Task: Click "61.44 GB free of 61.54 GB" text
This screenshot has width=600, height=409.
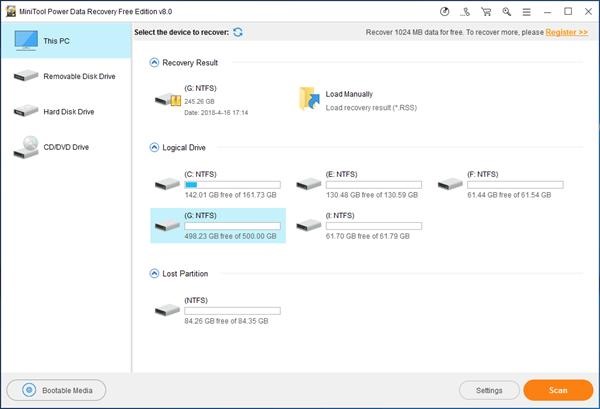Action: click(x=509, y=195)
